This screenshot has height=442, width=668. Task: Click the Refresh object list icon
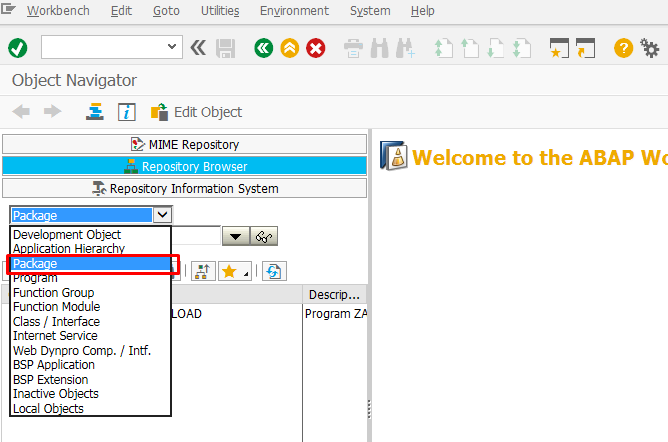click(274, 271)
